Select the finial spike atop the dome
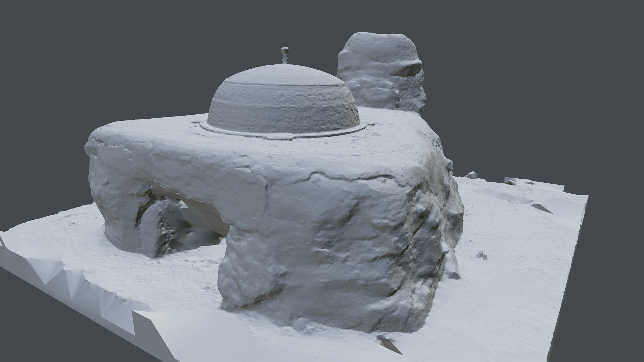Image resolution: width=644 pixels, height=362 pixels. [284, 54]
